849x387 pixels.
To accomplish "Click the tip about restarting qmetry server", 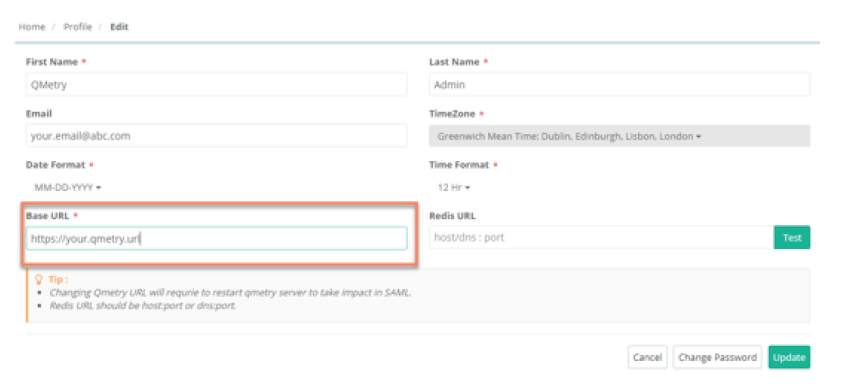I will click(230, 292).
